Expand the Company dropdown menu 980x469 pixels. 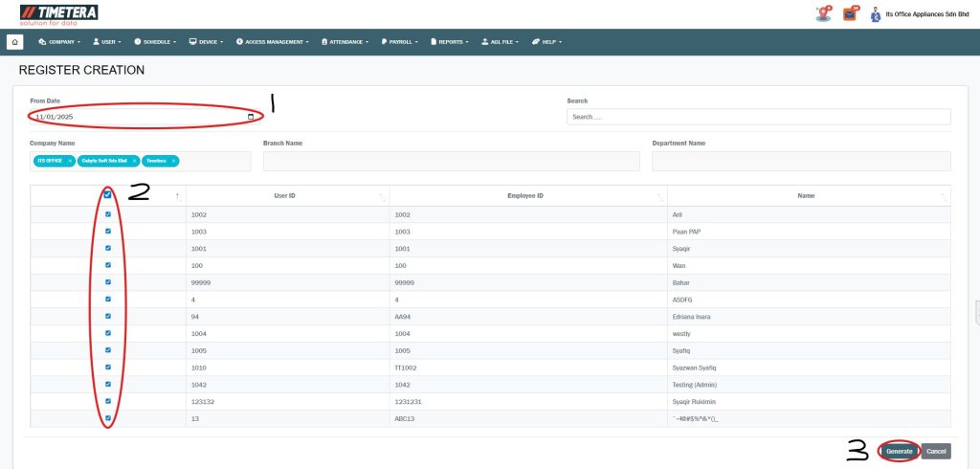[x=58, y=42]
